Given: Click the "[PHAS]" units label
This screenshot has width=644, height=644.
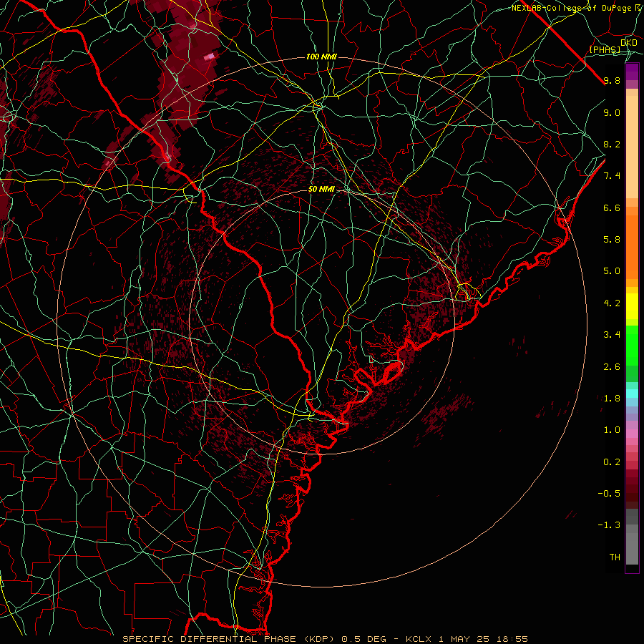Looking at the screenshot, I should pos(605,50).
